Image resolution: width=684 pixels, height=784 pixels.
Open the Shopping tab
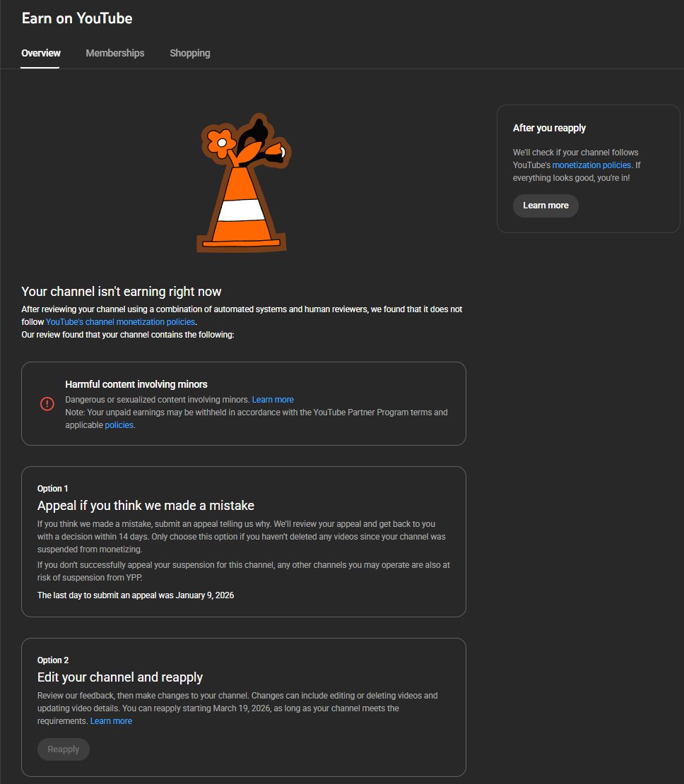189,53
